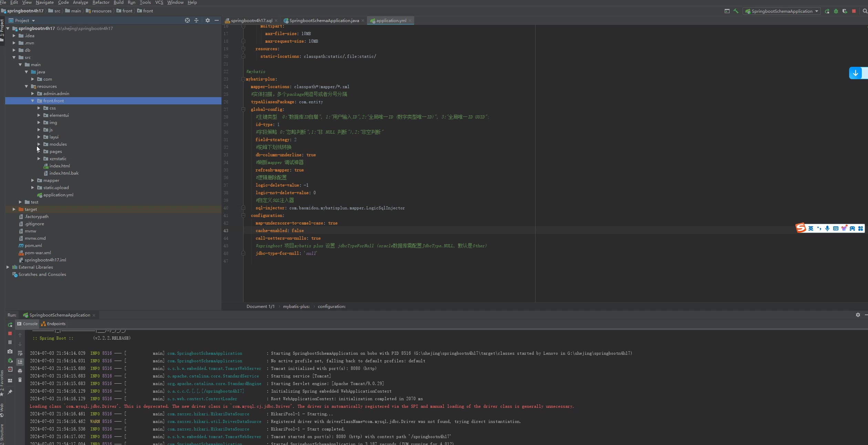Viewport: 868px width, 445px height.
Task: Click the Pause Output icon in Run panel
Action: click(10, 342)
